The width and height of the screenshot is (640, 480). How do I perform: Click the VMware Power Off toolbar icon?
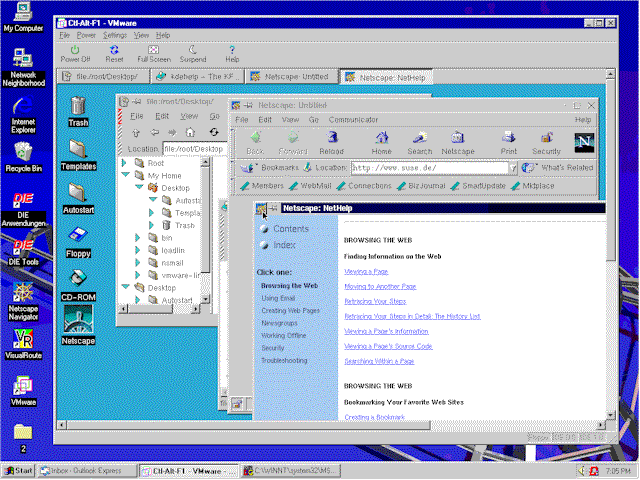coord(75,54)
